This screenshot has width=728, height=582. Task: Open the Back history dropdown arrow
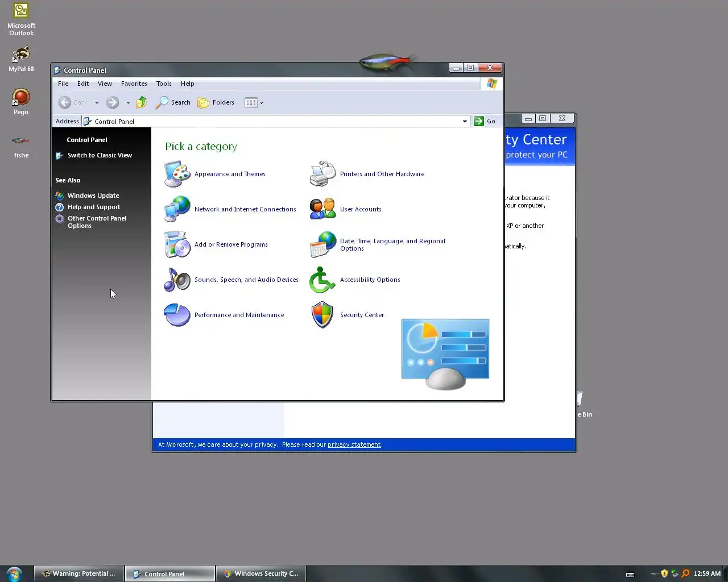point(97,103)
